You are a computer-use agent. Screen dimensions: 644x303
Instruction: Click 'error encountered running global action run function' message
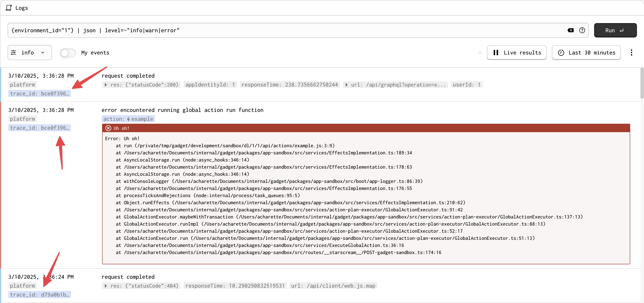tap(182, 110)
